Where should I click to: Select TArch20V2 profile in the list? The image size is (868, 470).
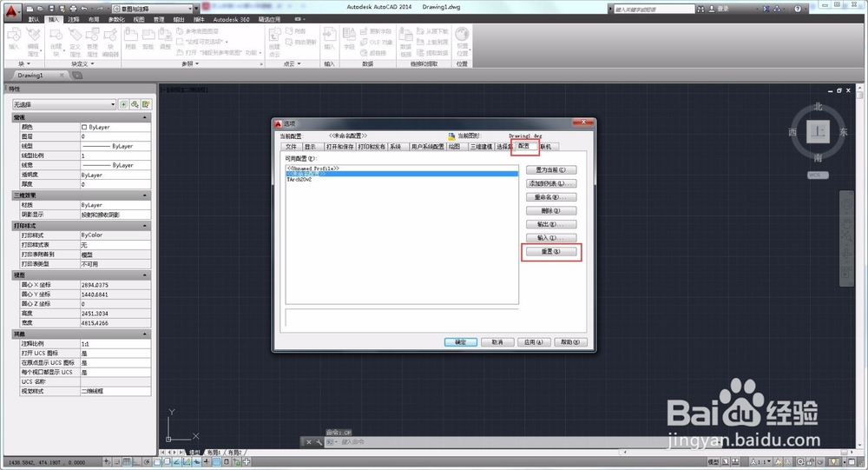(299, 180)
